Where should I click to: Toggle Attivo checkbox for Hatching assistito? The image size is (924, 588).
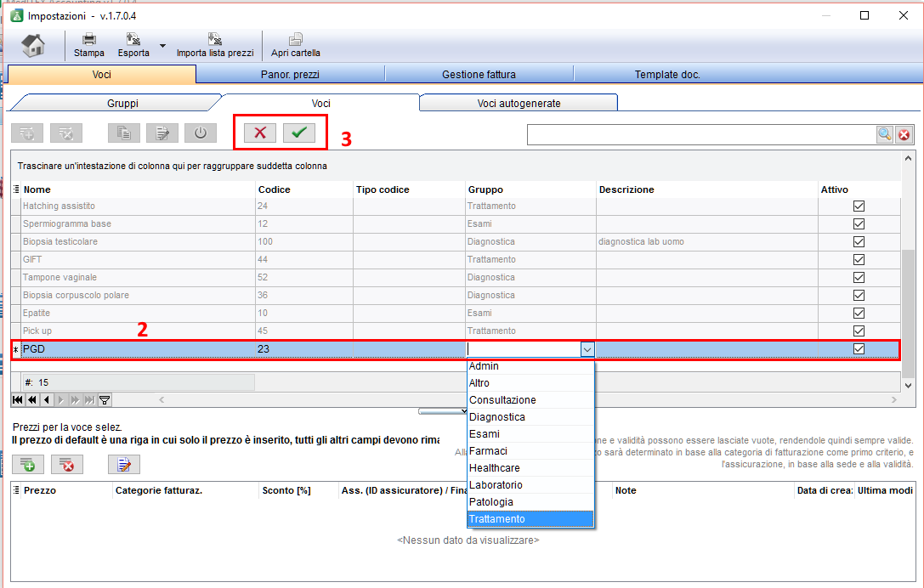(859, 206)
